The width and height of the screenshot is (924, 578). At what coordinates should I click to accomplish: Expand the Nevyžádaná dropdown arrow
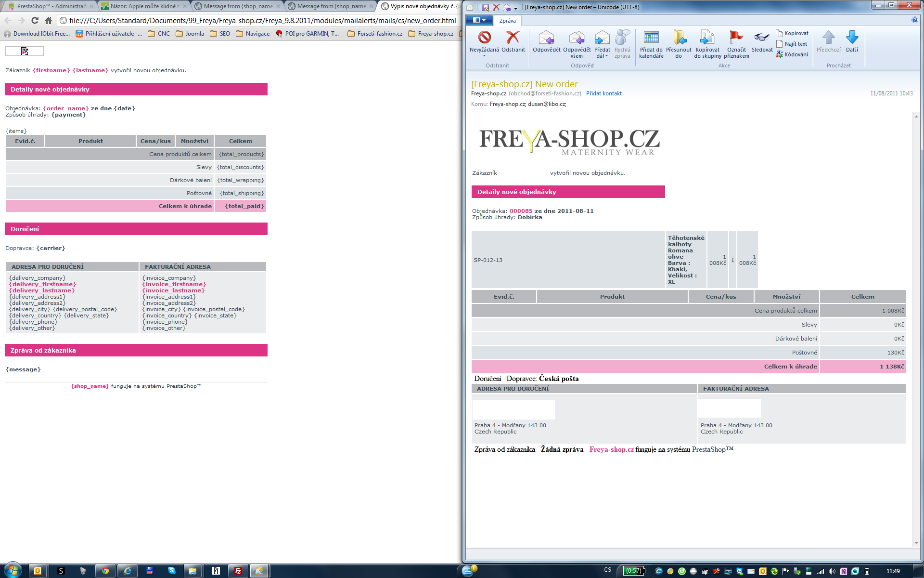pyautogui.click(x=484, y=56)
